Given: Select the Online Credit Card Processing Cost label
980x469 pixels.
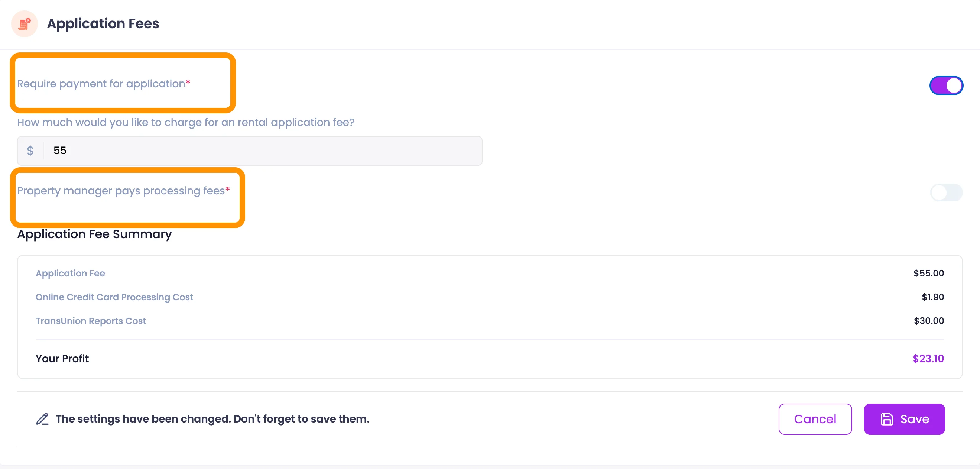Looking at the screenshot, I should 114,297.
